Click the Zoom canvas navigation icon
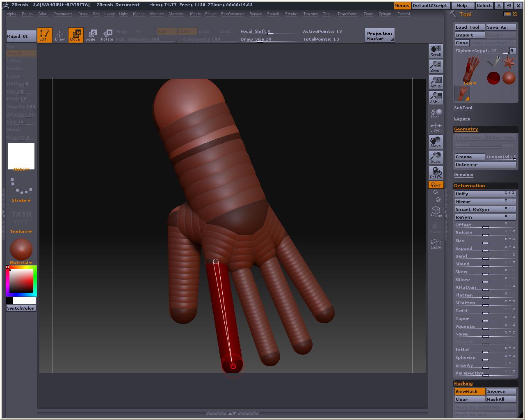Viewport: 525px width, 420px height. tap(436, 66)
